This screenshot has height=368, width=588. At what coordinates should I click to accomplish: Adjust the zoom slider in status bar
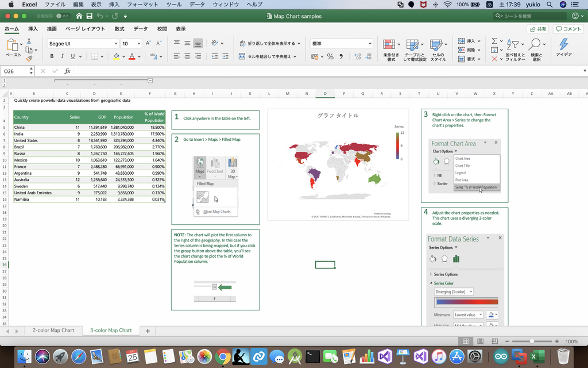[x=532, y=342]
